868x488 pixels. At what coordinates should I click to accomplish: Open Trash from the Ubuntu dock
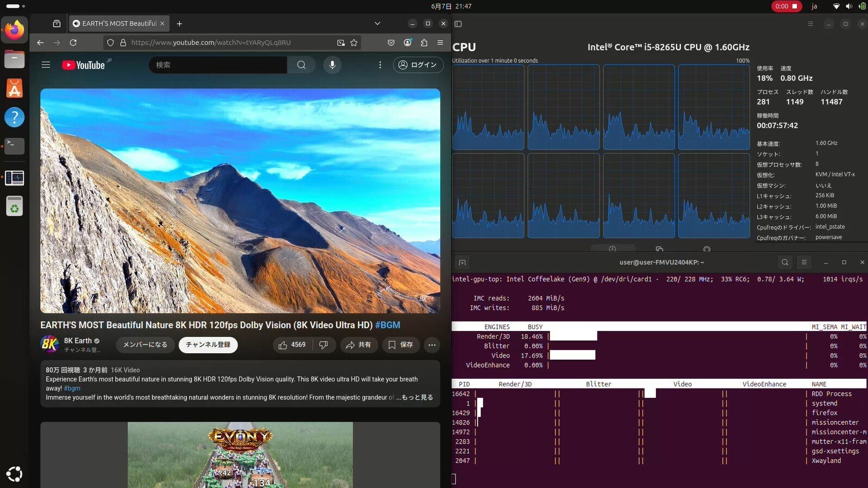(x=15, y=207)
